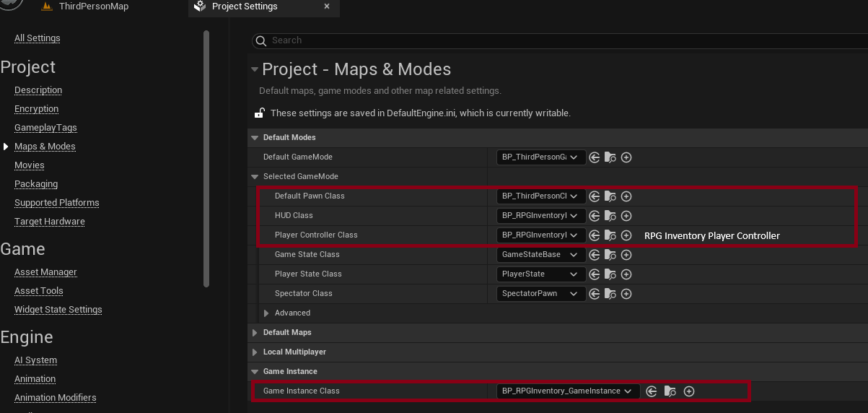Click use-selected arrow icon for Player Controller Class
Image resolution: width=868 pixels, height=413 pixels.
click(595, 235)
